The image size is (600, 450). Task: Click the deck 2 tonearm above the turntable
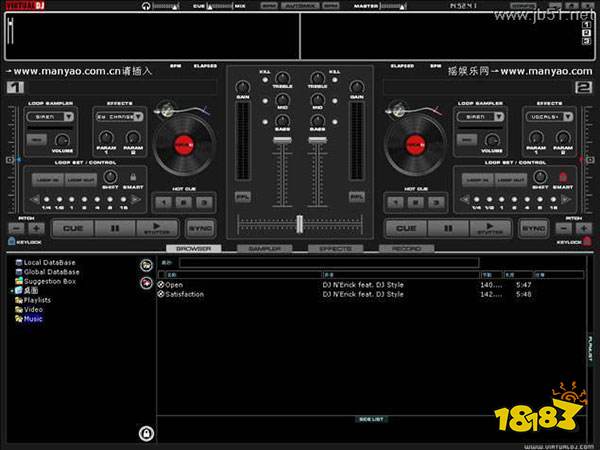click(x=412, y=110)
